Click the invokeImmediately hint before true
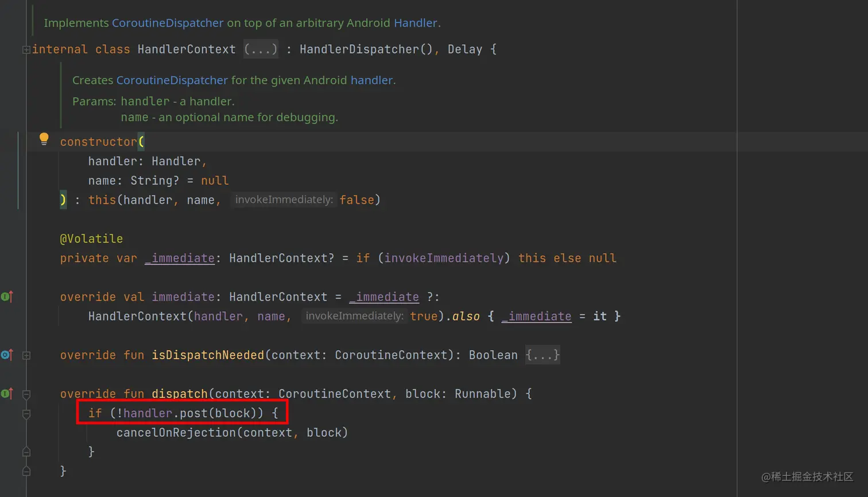Screen dimensions: 868x497 pyautogui.click(x=354, y=316)
